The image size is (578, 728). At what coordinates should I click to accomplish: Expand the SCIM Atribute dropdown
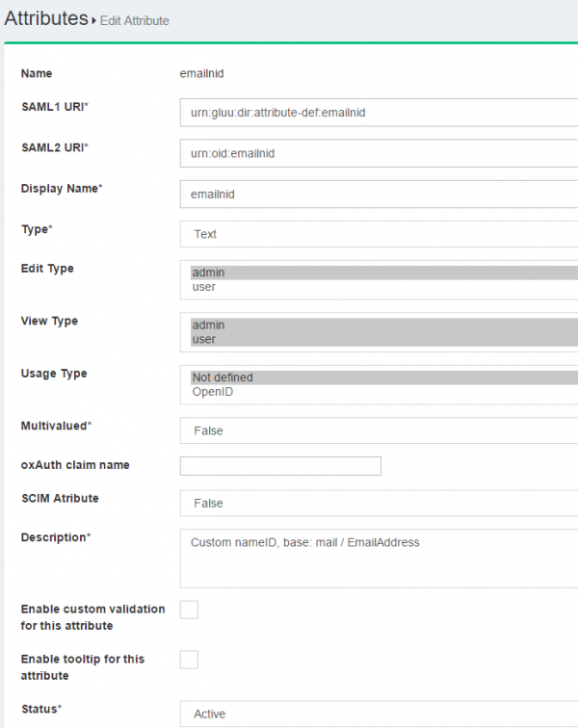(378, 504)
